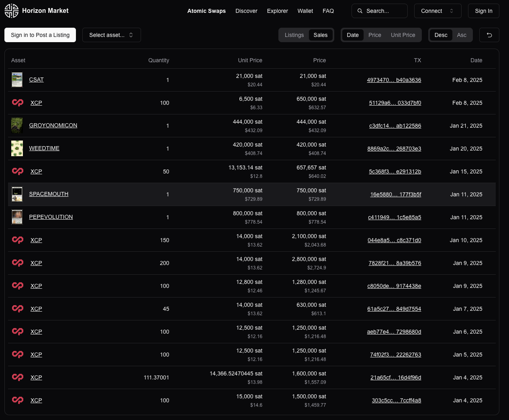Click XCP icon in Jan 15 row
The image size is (509, 420).
(18, 171)
